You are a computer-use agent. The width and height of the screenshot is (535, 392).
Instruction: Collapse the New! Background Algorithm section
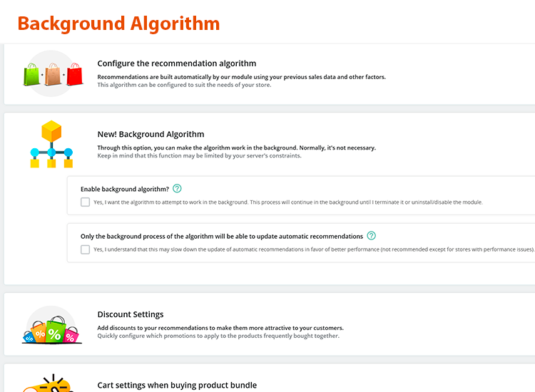(151, 134)
